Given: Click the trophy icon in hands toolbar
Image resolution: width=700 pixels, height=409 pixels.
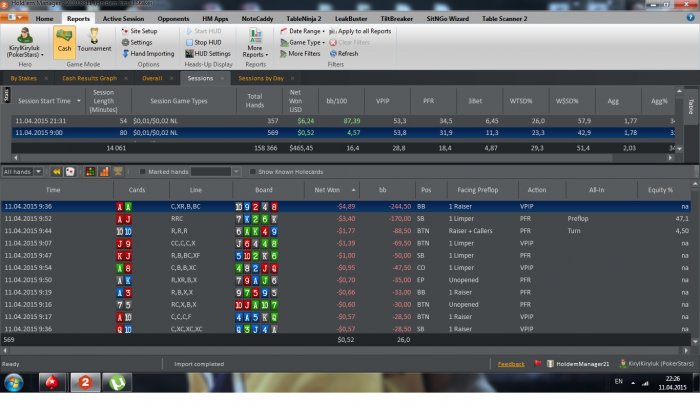Looking at the screenshot, I should 118,171.
